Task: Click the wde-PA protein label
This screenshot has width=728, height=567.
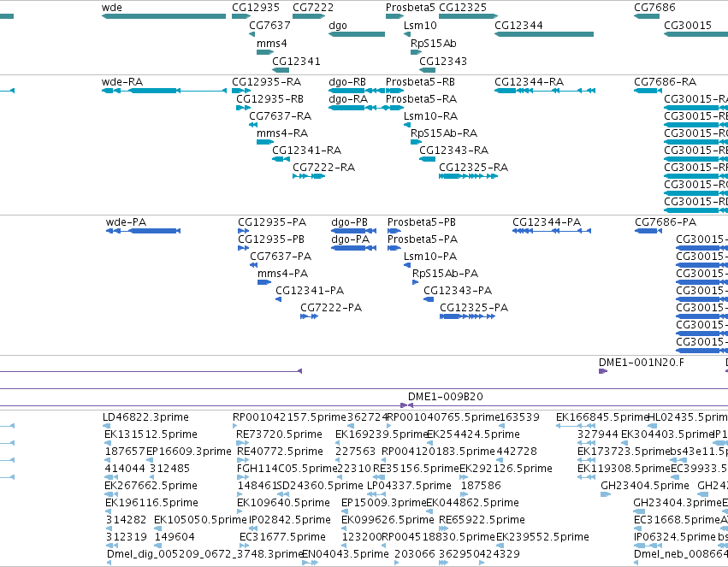Action: (127, 222)
